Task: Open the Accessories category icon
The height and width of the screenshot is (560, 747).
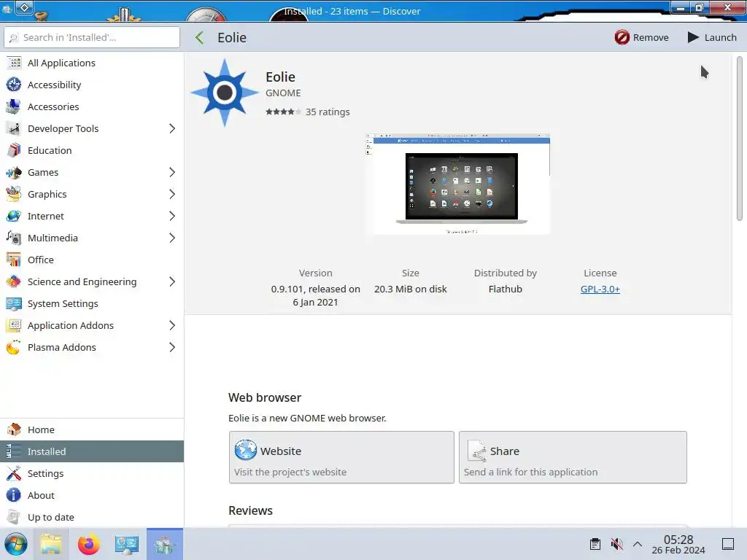Action: (x=14, y=106)
